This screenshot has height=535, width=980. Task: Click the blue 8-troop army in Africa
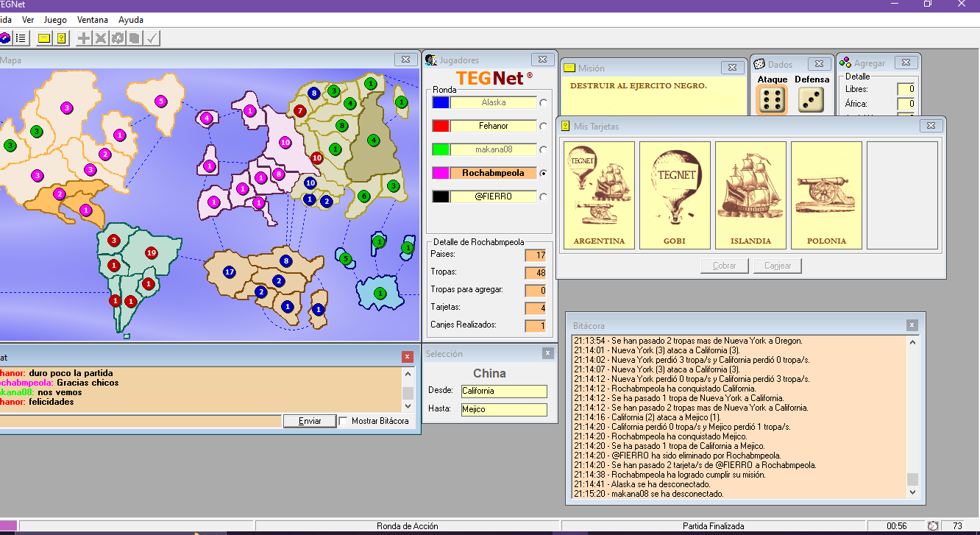pyautogui.click(x=285, y=261)
